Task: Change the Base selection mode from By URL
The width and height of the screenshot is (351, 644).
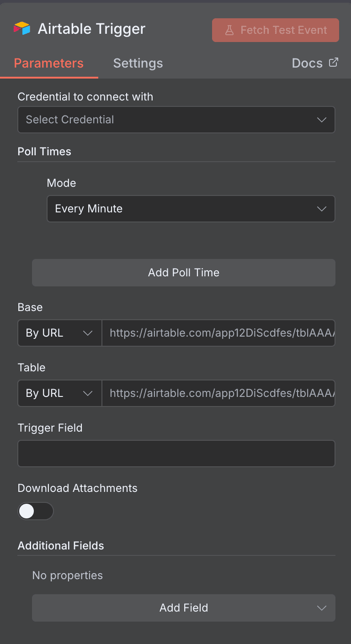Action: click(x=59, y=333)
